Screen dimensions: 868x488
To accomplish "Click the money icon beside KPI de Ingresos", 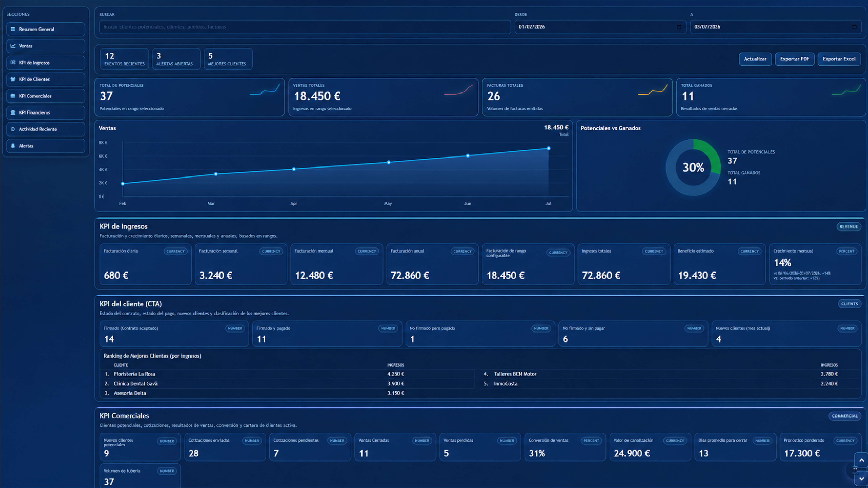I will (x=13, y=63).
